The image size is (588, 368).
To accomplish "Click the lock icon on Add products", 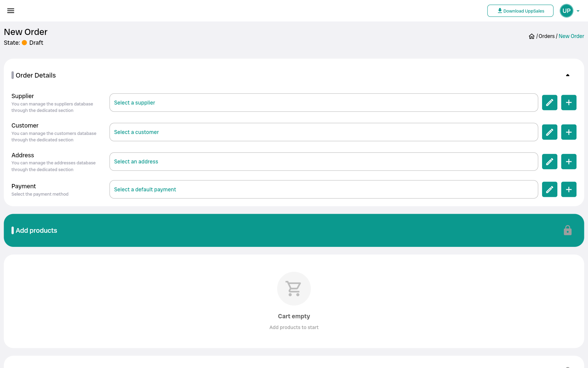I will 567,230.
